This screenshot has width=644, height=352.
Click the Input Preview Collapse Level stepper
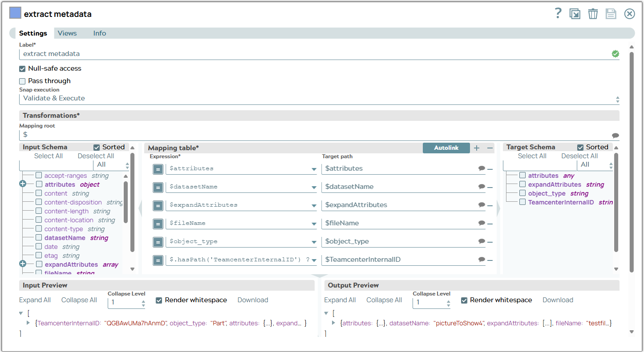pyautogui.click(x=143, y=303)
